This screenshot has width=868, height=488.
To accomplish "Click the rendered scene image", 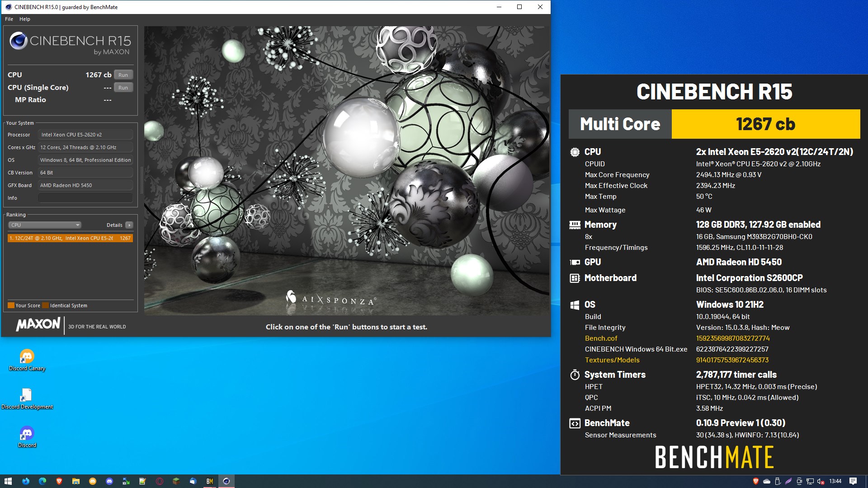I will (347, 170).
